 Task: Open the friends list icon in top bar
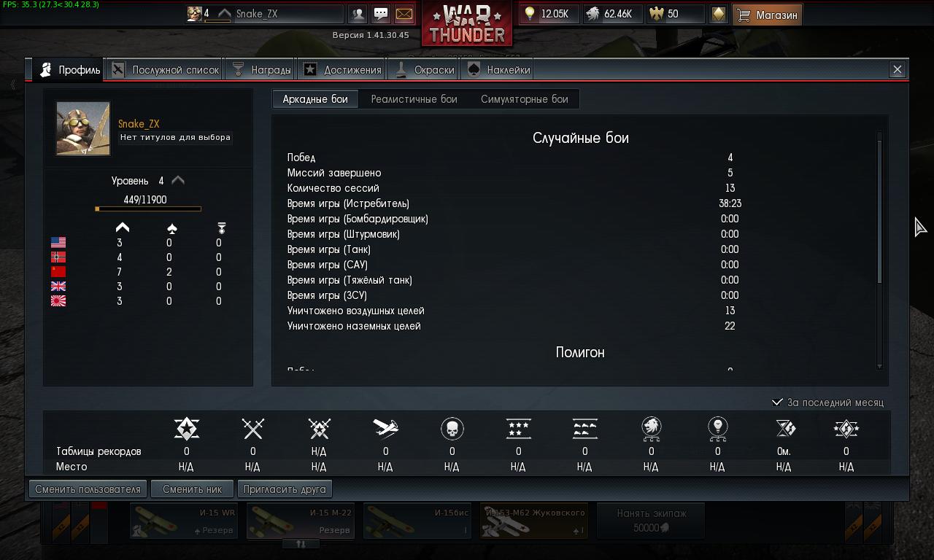coord(358,14)
